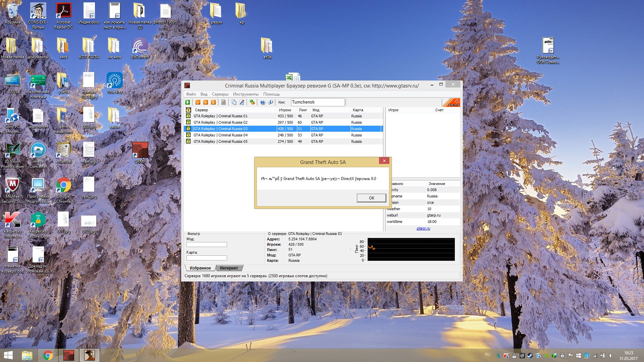
Task: Sort server list by Пинг column
Action: (303, 110)
